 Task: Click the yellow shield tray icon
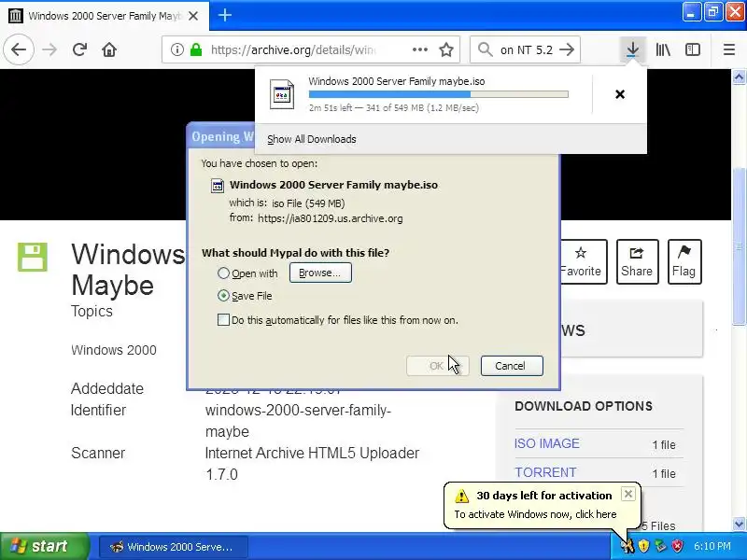(643, 546)
